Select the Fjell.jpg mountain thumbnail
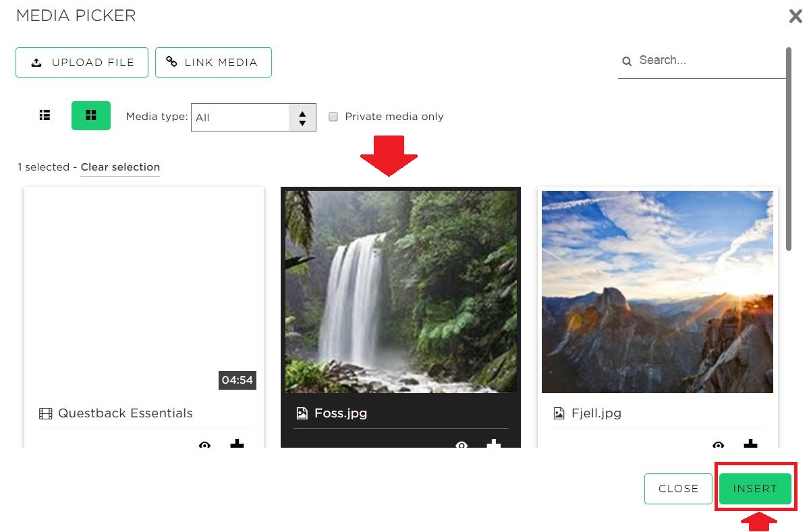This screenshot has width=811, height=532. 657,291
